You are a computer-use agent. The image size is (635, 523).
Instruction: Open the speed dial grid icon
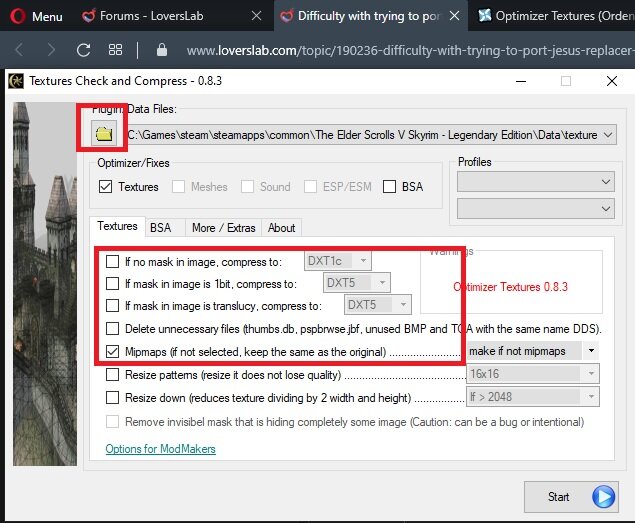[115, 50]
